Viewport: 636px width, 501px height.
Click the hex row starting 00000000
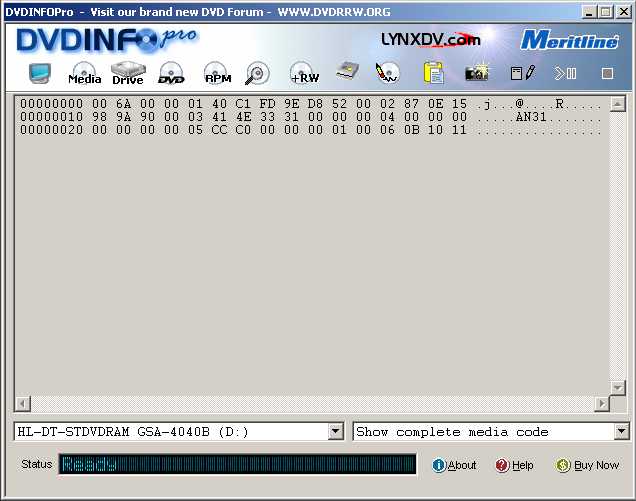310,104
